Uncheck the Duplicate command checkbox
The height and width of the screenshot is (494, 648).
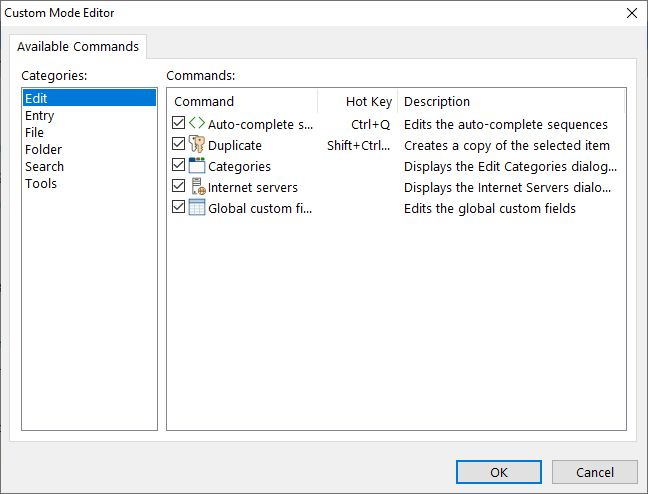pyautogui.click(x=179, y=144)
